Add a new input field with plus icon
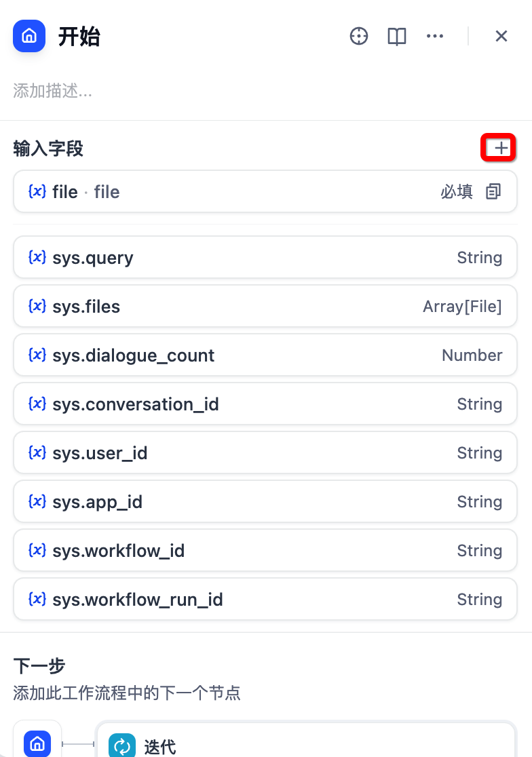Screen dimensions: 532x757 (x=501, y=148)
